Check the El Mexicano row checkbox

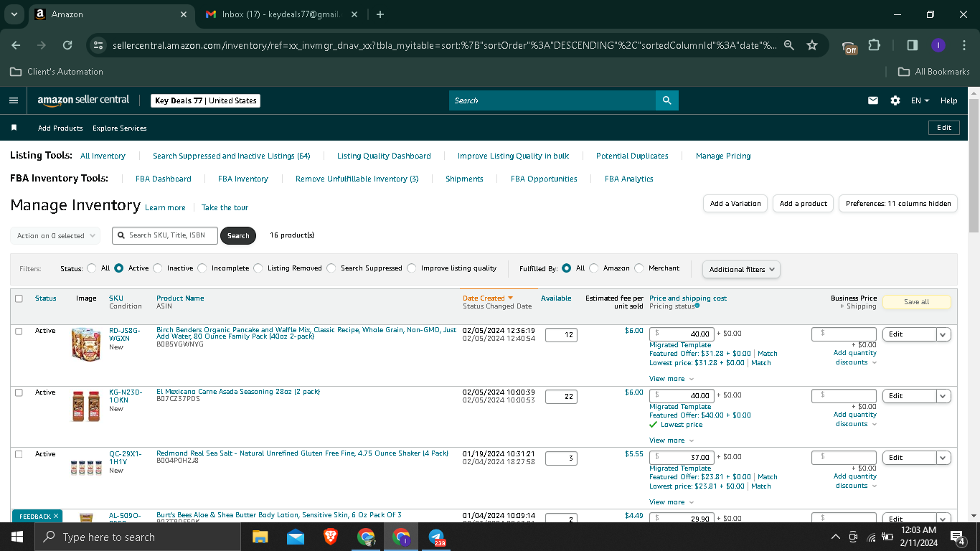coord(19,392)
